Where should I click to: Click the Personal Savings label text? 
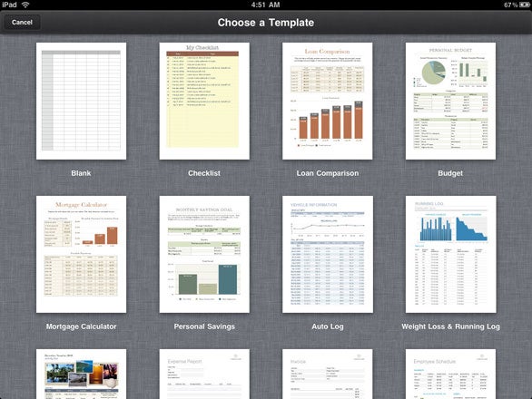204,326
